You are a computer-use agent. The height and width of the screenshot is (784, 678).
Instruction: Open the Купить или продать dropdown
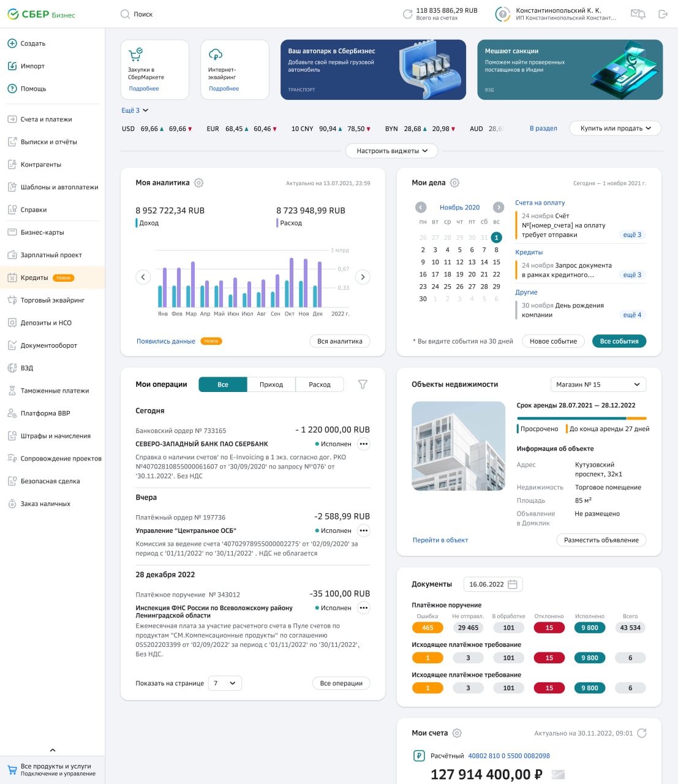point(615,129)
